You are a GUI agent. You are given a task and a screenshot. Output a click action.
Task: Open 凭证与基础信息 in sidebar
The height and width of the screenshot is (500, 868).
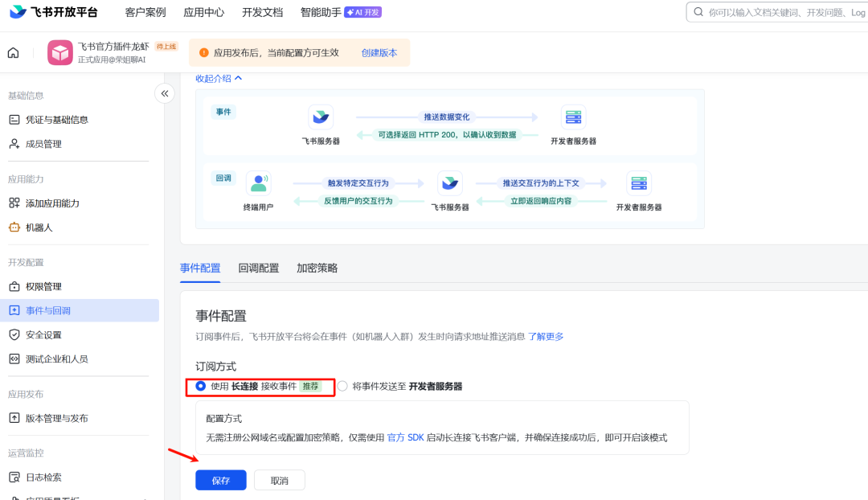click(x=56, y=120)
